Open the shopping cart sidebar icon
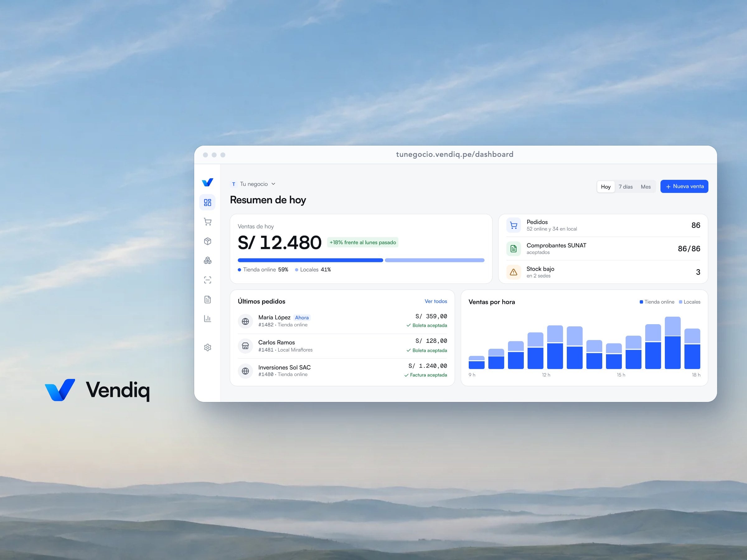 click(x=207, y=222)
